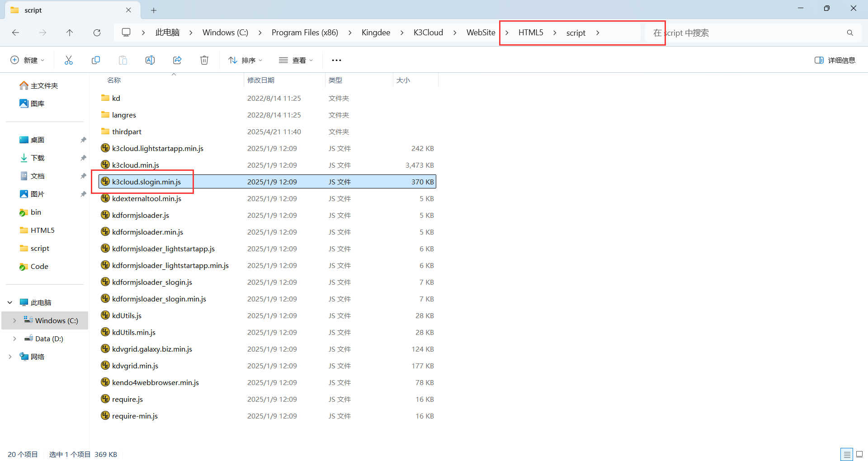Viewport: 868px width, 461px height.
Task: Open the View (查看) dropdown
Action: 296,60
